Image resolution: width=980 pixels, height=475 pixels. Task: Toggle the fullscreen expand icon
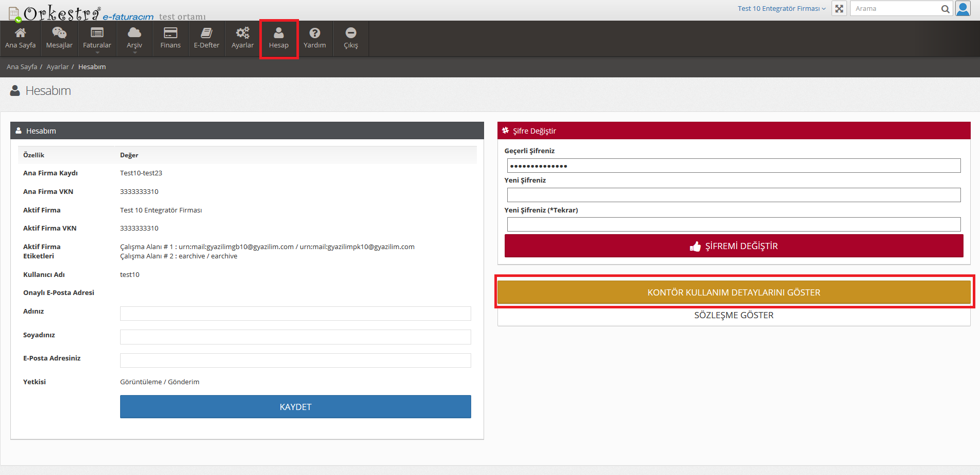coord(839,9)
